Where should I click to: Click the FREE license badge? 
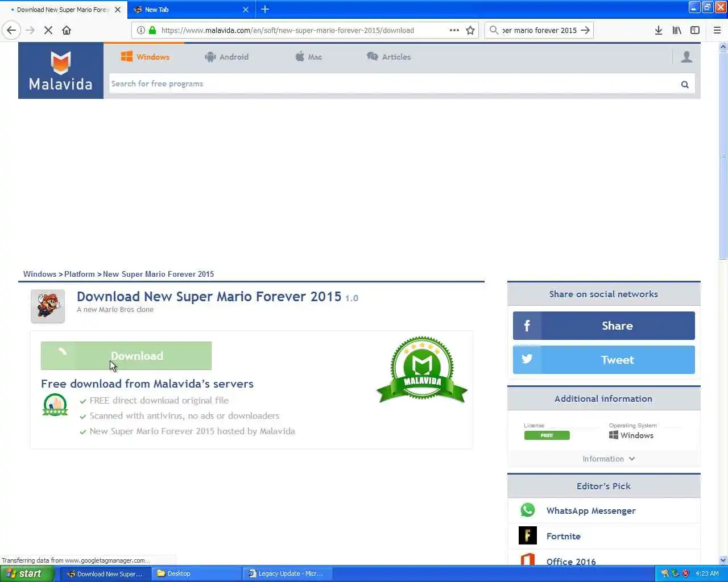click(547, 435)
